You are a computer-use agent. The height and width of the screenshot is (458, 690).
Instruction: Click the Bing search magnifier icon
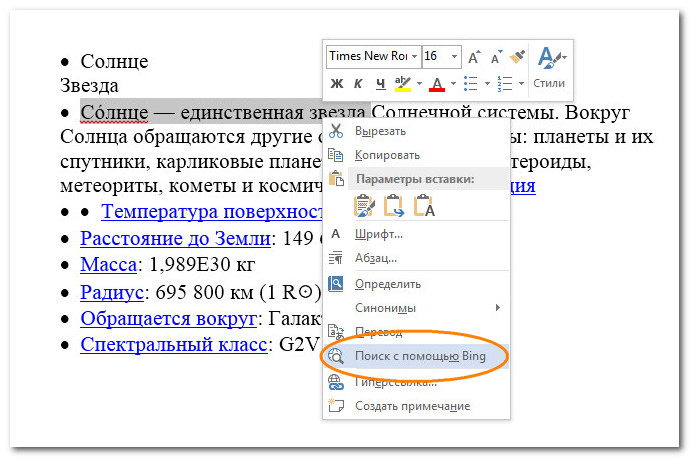point(336,356)
